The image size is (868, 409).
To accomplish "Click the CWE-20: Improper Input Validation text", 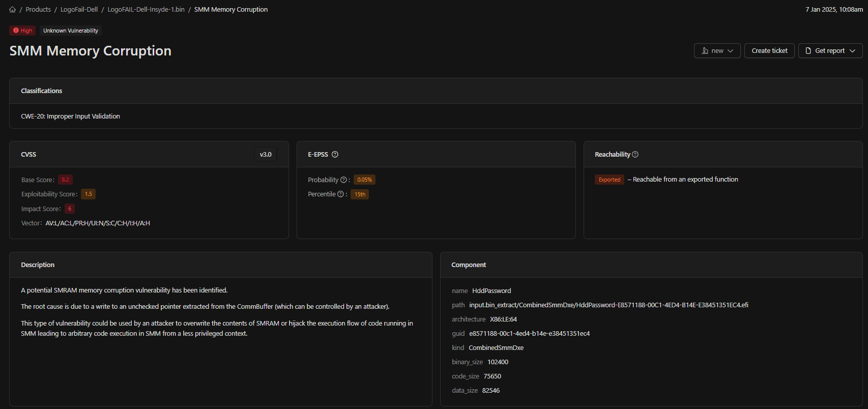I will click(x=71, y=116).
